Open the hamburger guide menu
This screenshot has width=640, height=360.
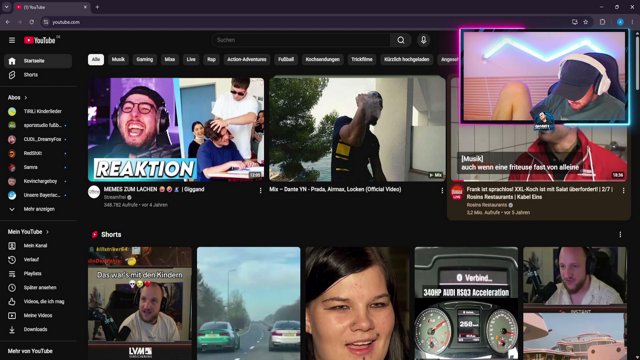point(12,40)
